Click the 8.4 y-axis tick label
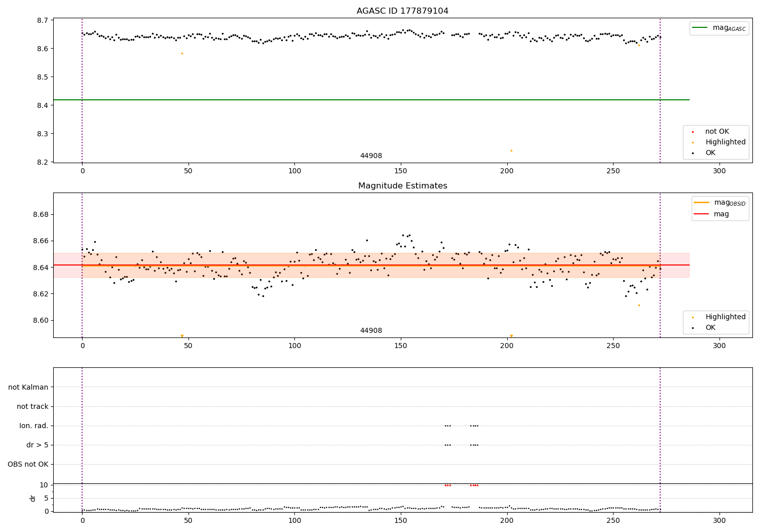The height and width of the screenshot is (532, 760). (43, 105)
